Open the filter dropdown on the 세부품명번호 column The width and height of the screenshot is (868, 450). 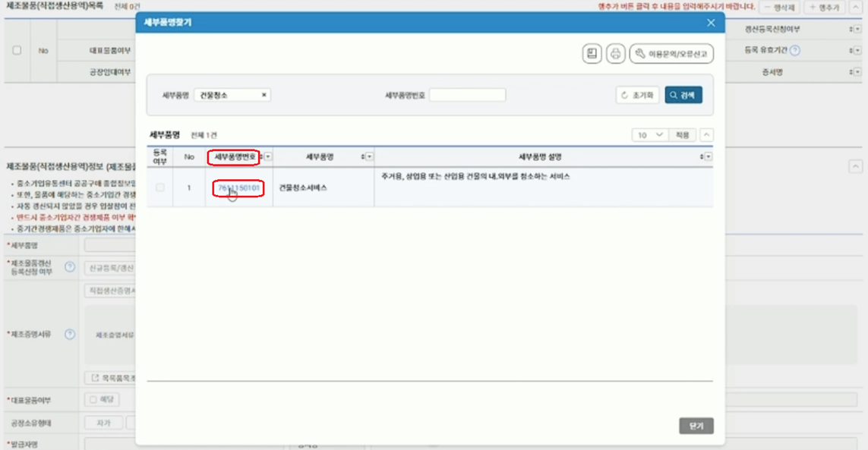267,156
